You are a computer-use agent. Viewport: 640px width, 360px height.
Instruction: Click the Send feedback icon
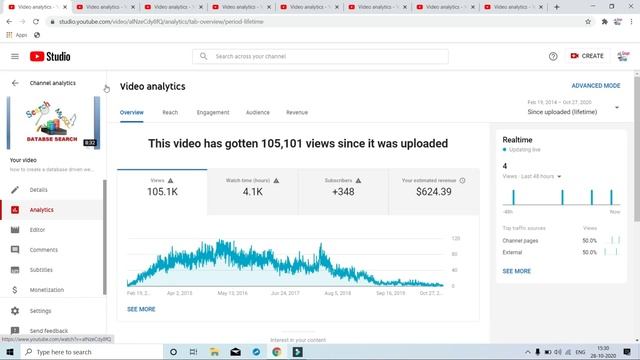point(15,331)
